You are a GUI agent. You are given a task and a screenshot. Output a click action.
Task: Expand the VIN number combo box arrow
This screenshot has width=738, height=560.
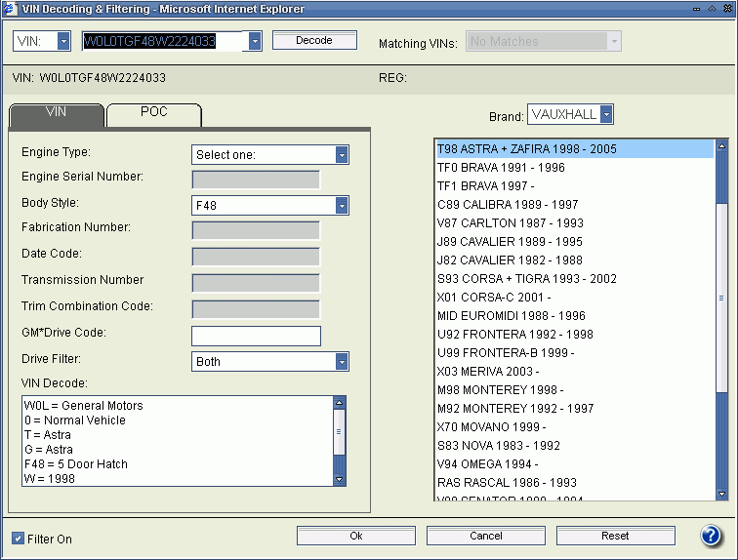(255, 41)
